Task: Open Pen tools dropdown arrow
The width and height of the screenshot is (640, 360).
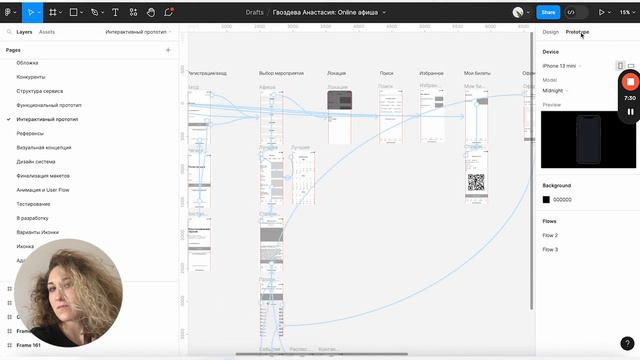Action: [102, 13]
